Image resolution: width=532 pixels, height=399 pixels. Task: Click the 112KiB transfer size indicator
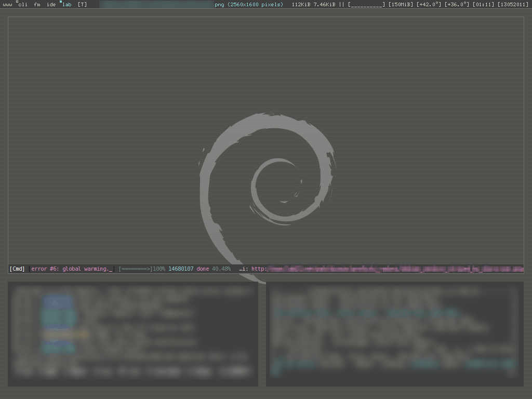point(300,5)
